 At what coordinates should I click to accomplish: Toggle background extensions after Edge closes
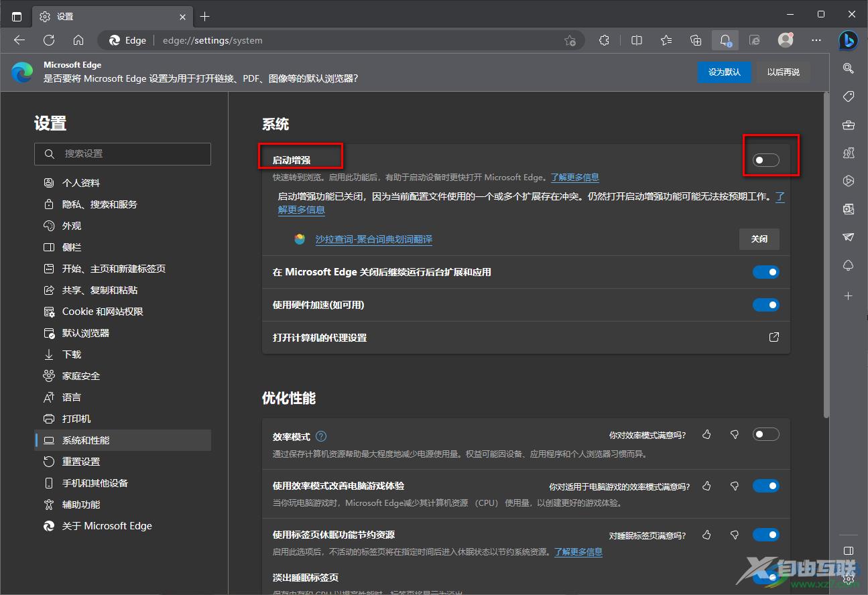click(x=766, y=272)
